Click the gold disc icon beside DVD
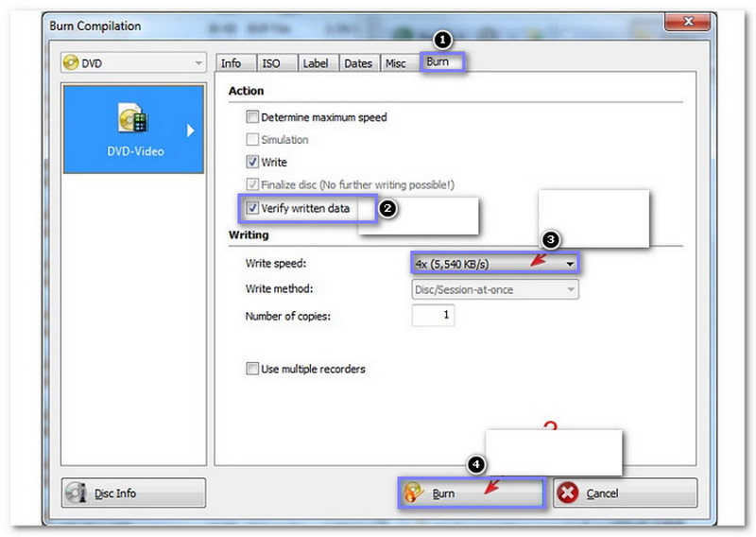This screenshot has width=756, height=537. point(71,62)
